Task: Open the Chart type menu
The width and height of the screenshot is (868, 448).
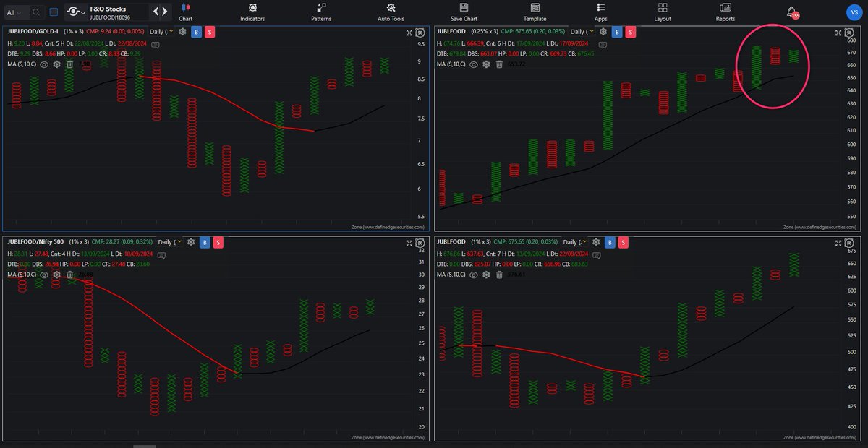Action: point(185,12)
